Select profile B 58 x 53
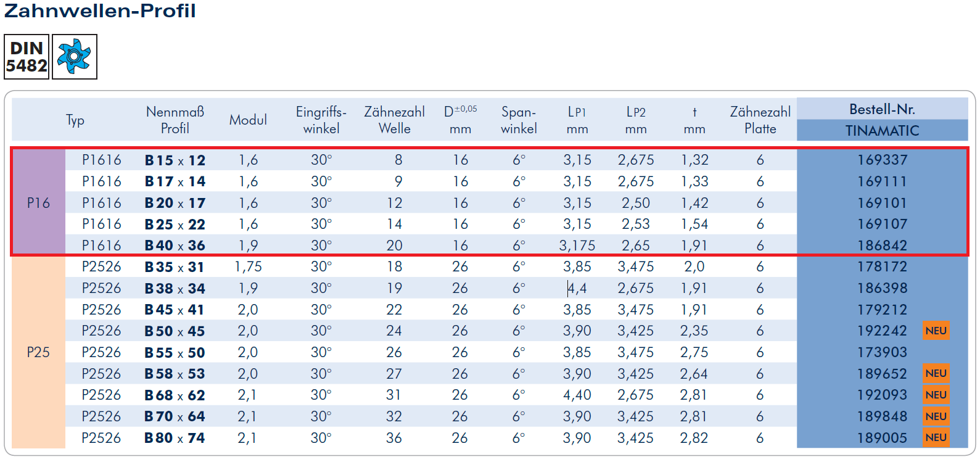Screen dimensions: 980x462 [x=175, y=374]
